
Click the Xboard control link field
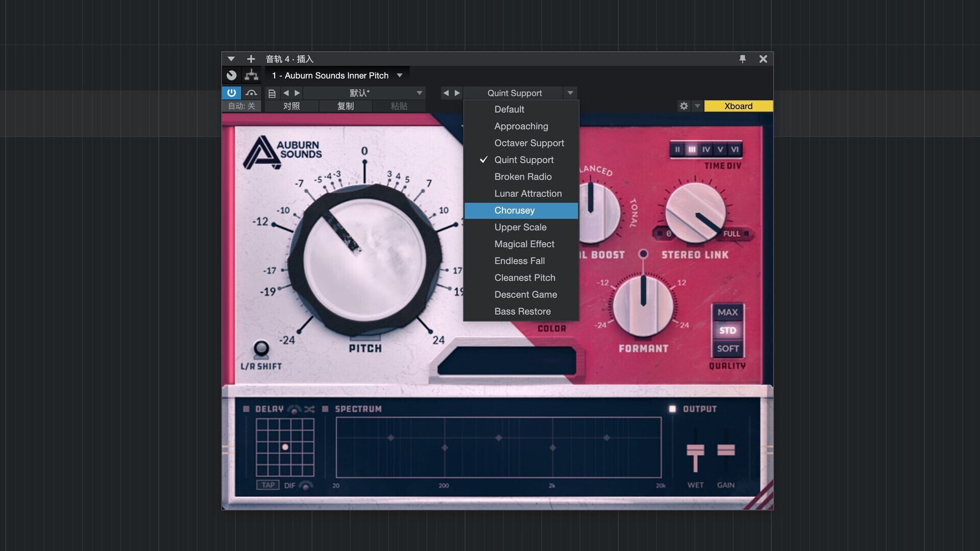point(739,106)
